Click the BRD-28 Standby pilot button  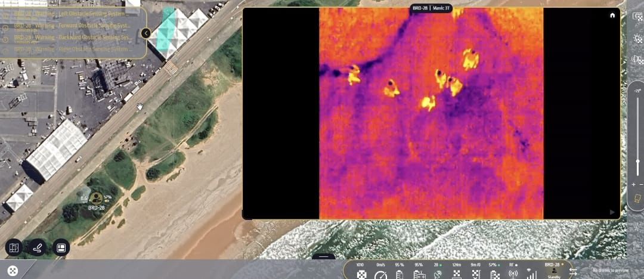click(x=553, y=271)
